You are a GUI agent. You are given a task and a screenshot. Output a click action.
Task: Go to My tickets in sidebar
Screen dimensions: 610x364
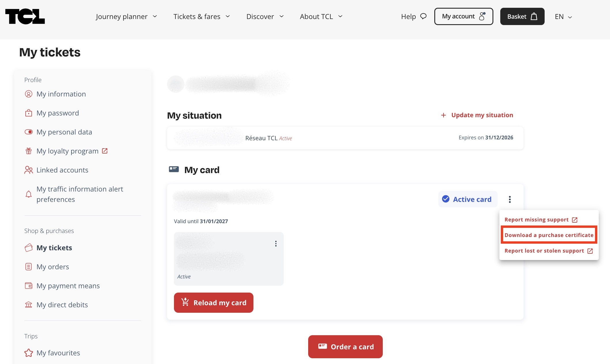(x=54, y=248)
